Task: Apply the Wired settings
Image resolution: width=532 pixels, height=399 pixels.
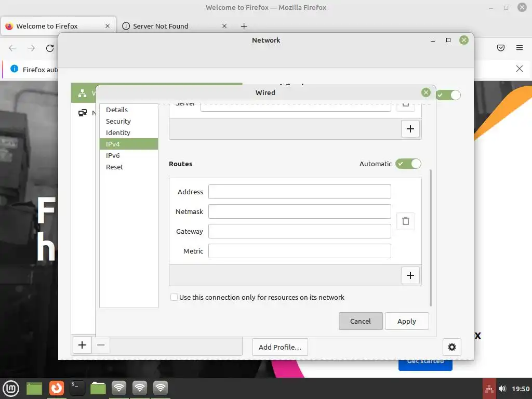Action: click(407, 321)
